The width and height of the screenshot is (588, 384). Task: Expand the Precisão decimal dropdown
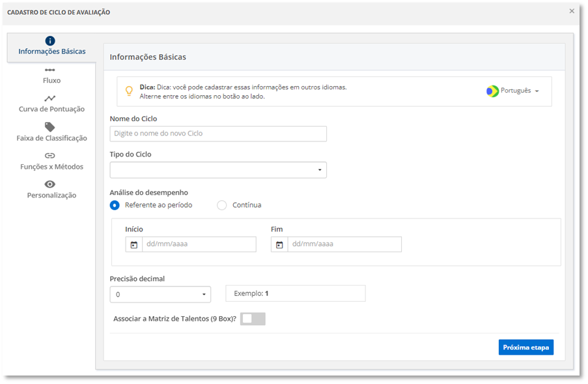pyautogui.click(x=160, y=295)
